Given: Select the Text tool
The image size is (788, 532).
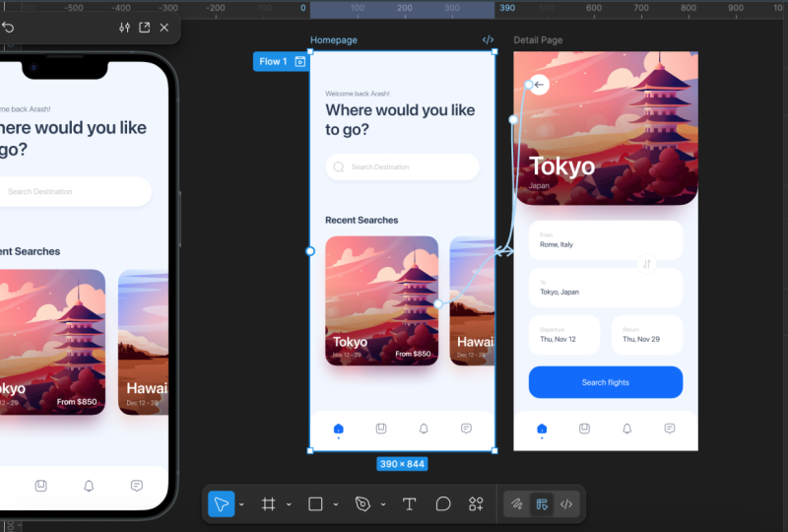Looking at the screenshot, I should click(409, 503).
